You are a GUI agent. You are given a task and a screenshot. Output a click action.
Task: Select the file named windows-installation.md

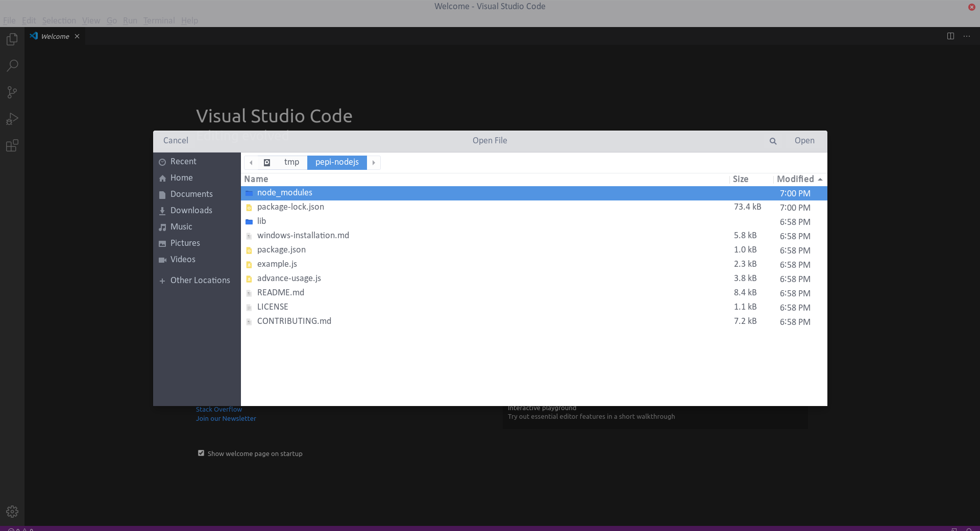coord(534,236)
